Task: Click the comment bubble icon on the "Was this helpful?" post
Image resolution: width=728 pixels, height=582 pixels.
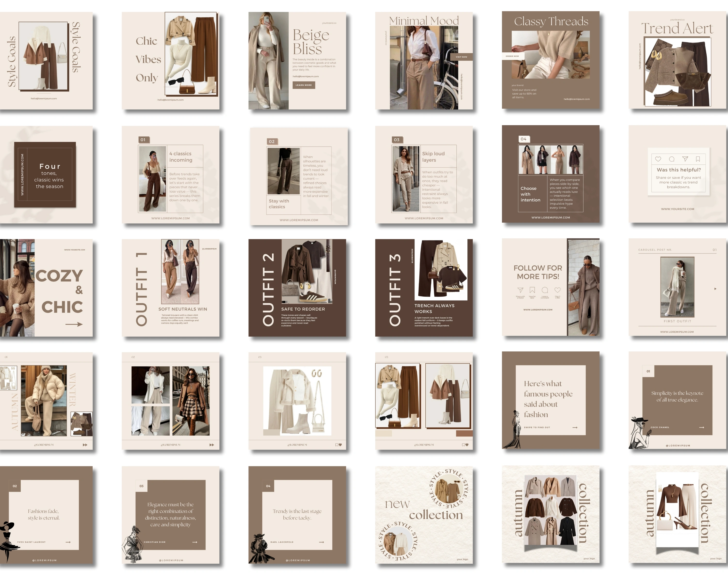Action: [x=672, y=159]
